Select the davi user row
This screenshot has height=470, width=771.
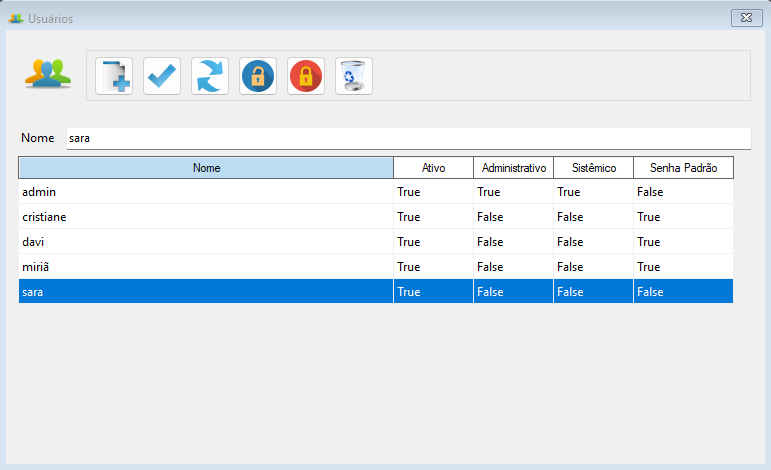tap(205, 242)
